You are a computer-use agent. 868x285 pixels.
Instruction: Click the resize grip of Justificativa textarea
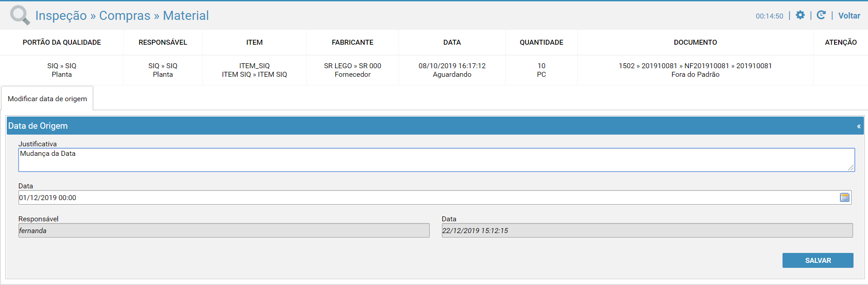pos(851,168)
